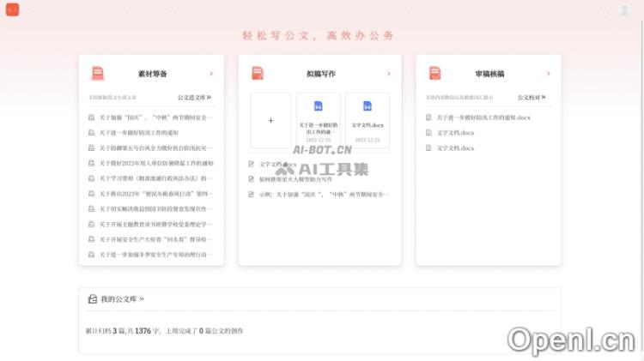Click the 审稿核稿 red document icon

(x=435, y=74)
